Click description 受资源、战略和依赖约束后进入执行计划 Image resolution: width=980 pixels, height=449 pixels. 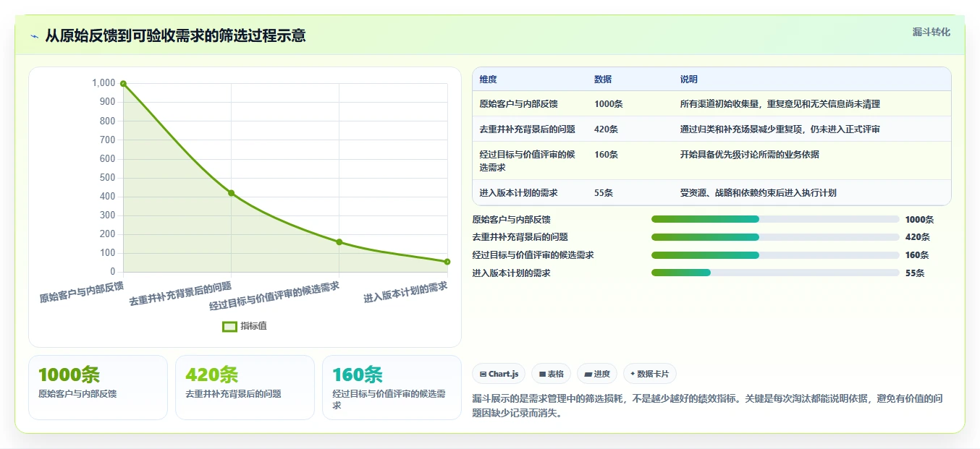pos(758,193)
